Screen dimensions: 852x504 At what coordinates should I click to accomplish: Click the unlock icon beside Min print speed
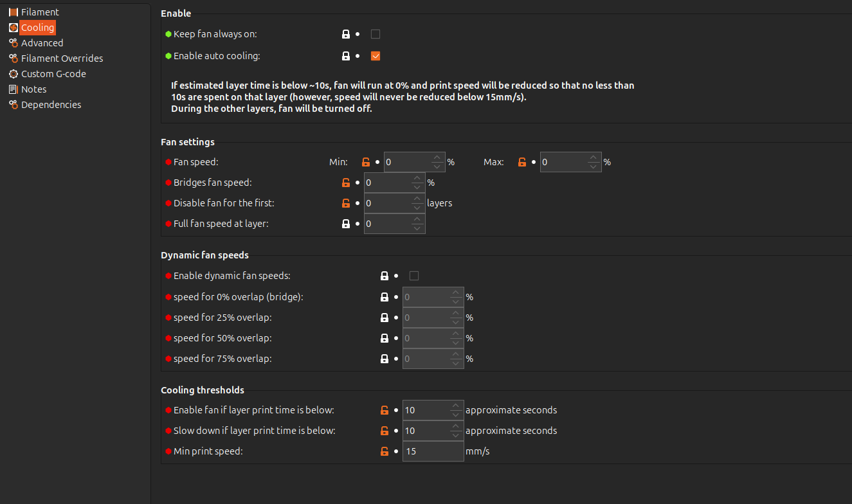pos(385,451)
